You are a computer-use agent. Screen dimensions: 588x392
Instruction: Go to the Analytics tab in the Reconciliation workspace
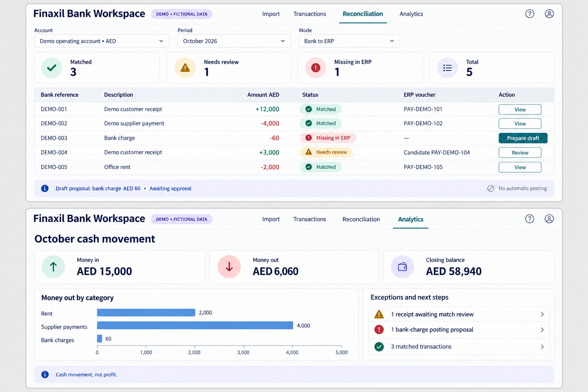pos(411,14)
